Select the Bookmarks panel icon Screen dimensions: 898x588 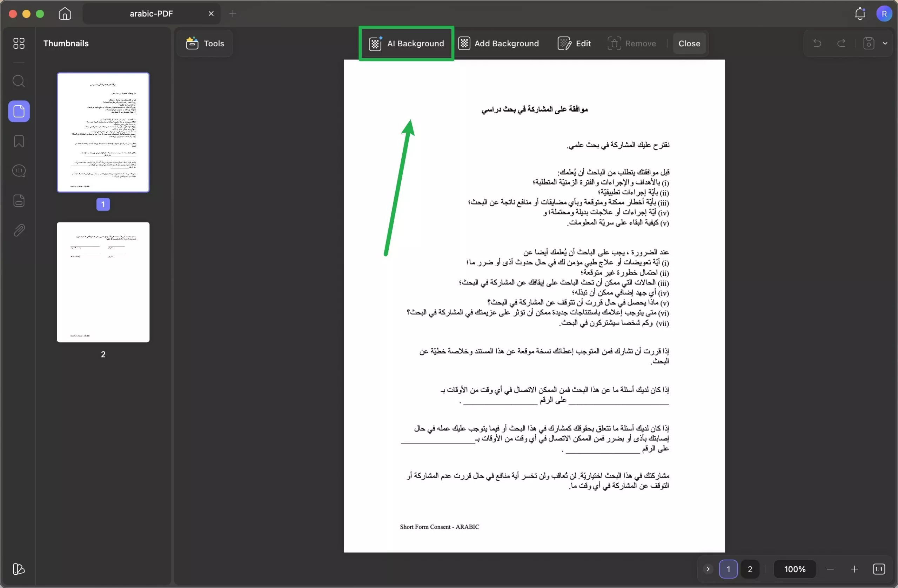[x=19, y=141]
